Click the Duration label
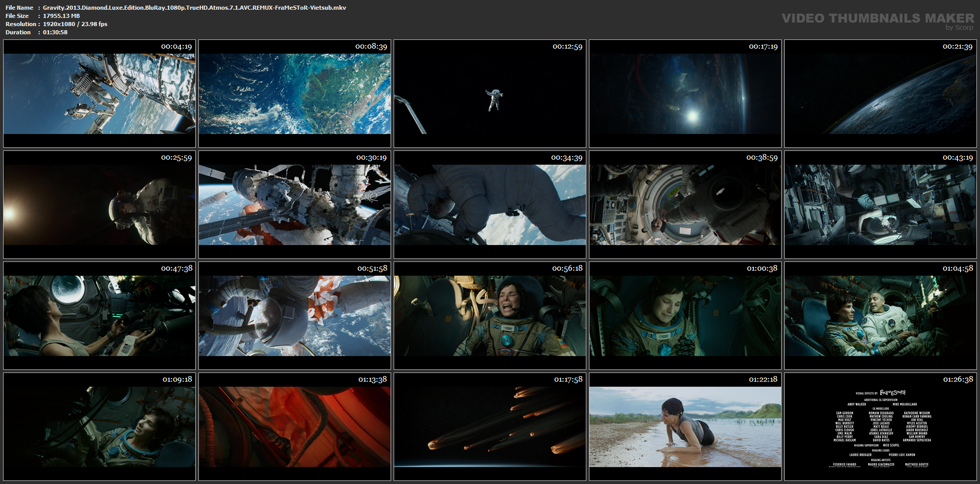The height and width of the screenshot is (484, 980). point(18,32)
